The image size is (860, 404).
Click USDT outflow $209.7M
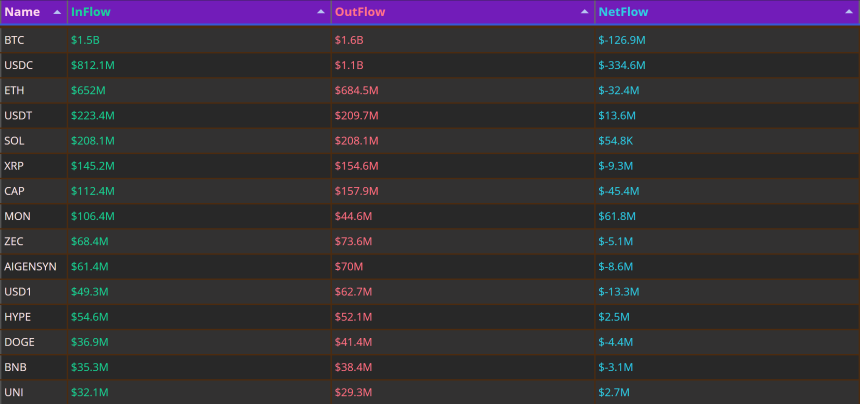[357, 116]
